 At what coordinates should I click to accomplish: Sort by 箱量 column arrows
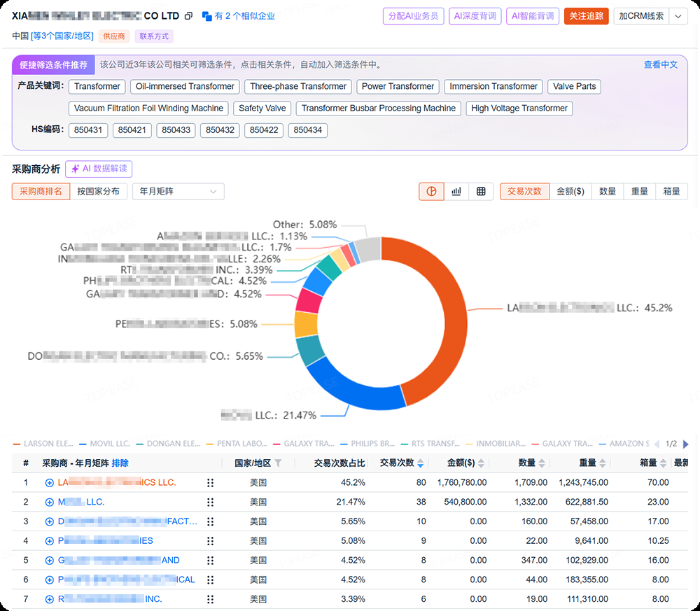(663, 463)
